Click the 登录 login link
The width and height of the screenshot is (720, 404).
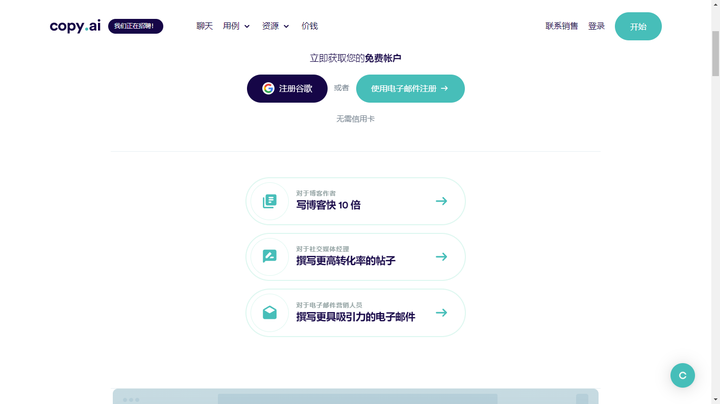pos(596,26)
